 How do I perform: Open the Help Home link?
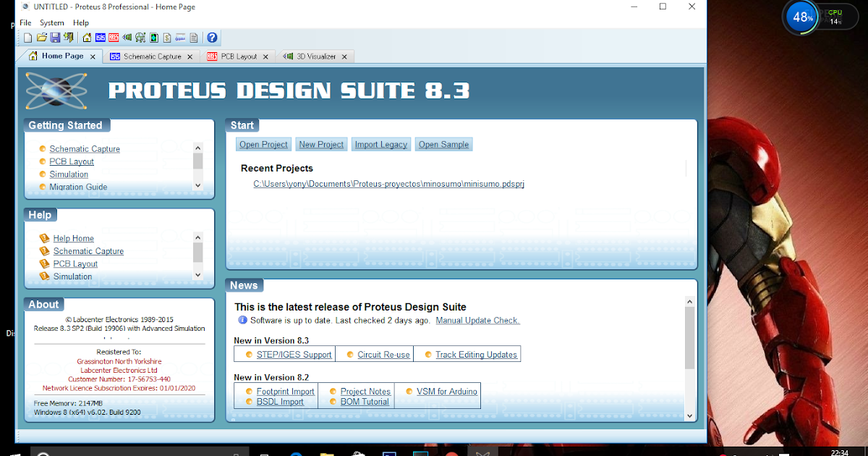[x=74, y=238]
